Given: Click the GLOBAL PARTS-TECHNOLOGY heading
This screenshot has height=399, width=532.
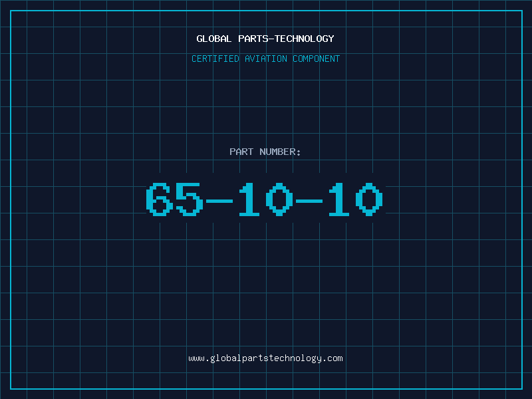Looking at the screenshot, I should (x=265, y=39).
